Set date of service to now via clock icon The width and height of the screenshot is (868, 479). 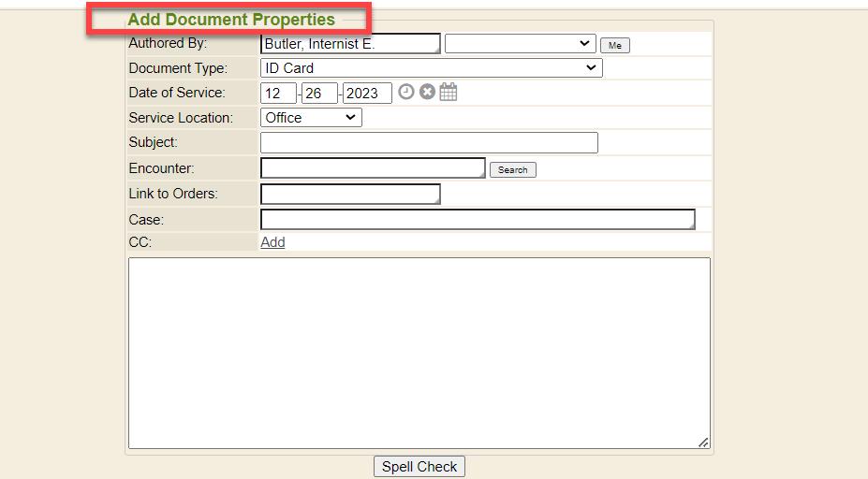pos(406,92)
